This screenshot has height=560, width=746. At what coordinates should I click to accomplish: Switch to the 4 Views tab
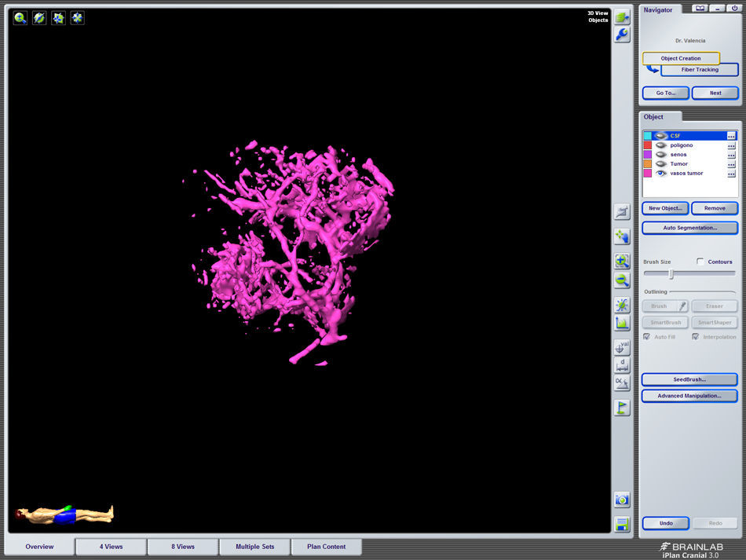point(111,547)
